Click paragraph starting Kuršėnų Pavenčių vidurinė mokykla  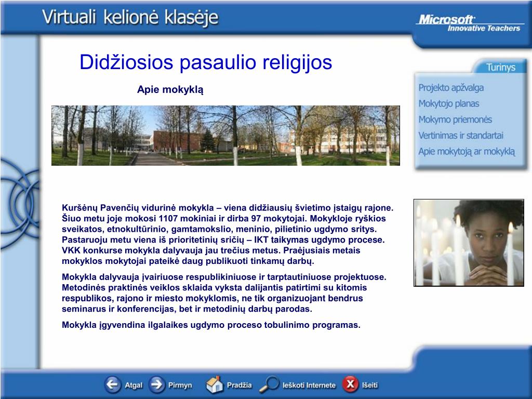pos(228,234)
